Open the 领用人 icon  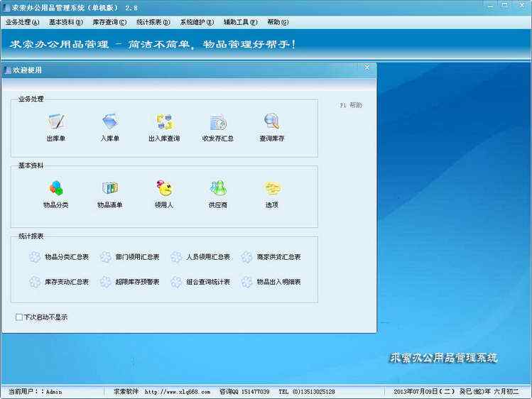point(164,188)
